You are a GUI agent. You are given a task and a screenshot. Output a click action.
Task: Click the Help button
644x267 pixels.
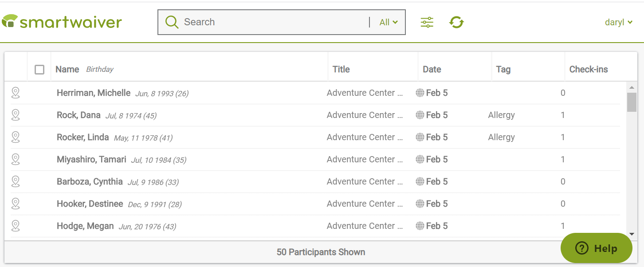click(597, 248)
